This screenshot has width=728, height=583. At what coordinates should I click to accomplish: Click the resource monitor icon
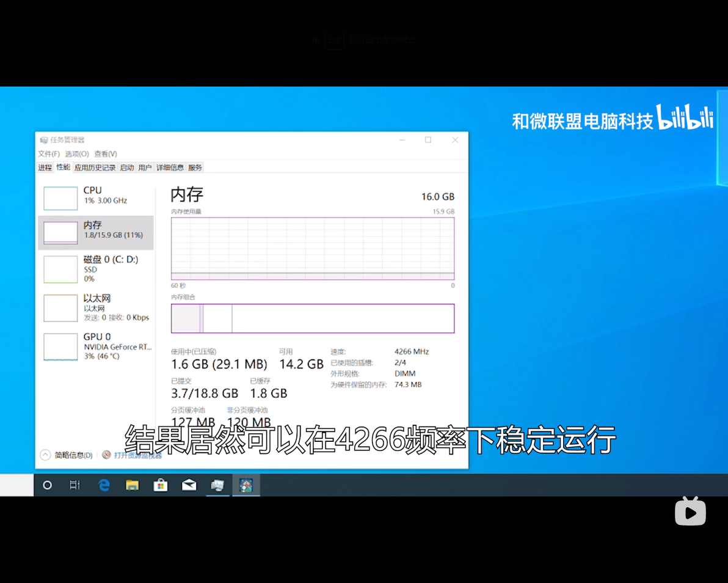coord(106,455)
